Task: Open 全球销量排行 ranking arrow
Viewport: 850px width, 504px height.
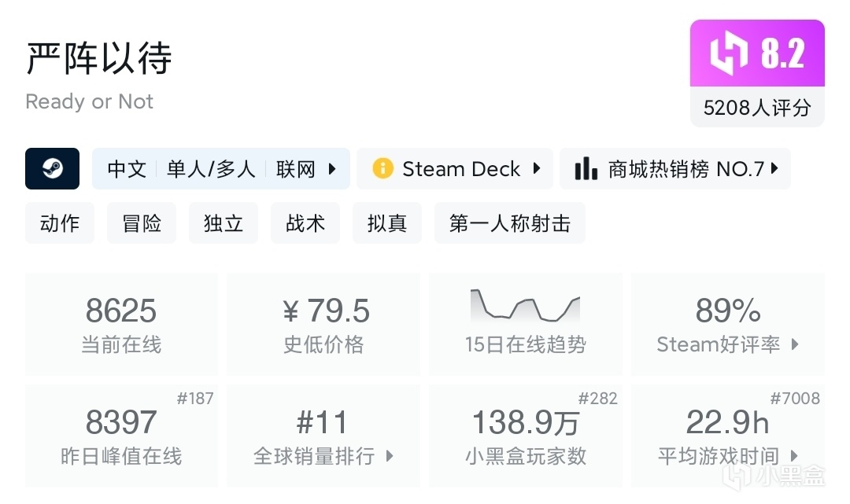Action: coord(390,456)
